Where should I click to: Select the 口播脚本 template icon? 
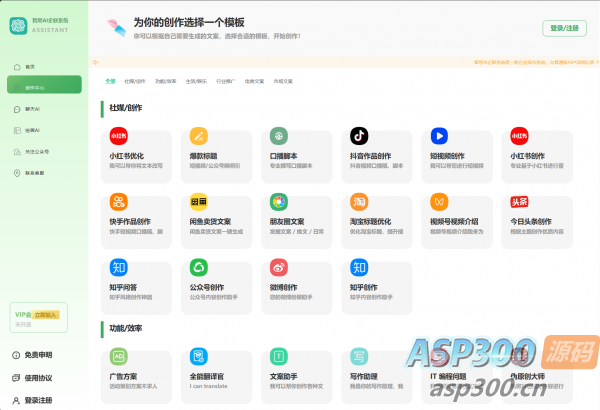tap(279, 136)
